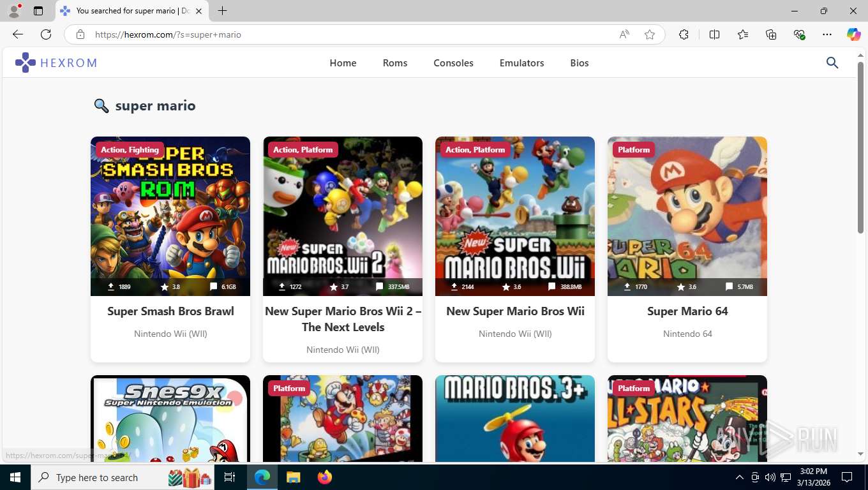Open Emulators menu item
The width and height of the screenshot is (868, 490).
click(521, 63)
